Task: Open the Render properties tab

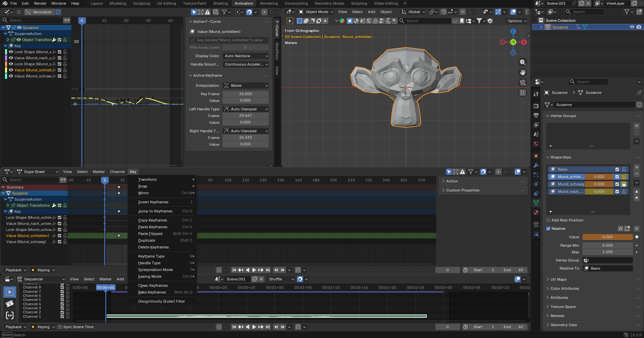Action: tap(536, 106)
